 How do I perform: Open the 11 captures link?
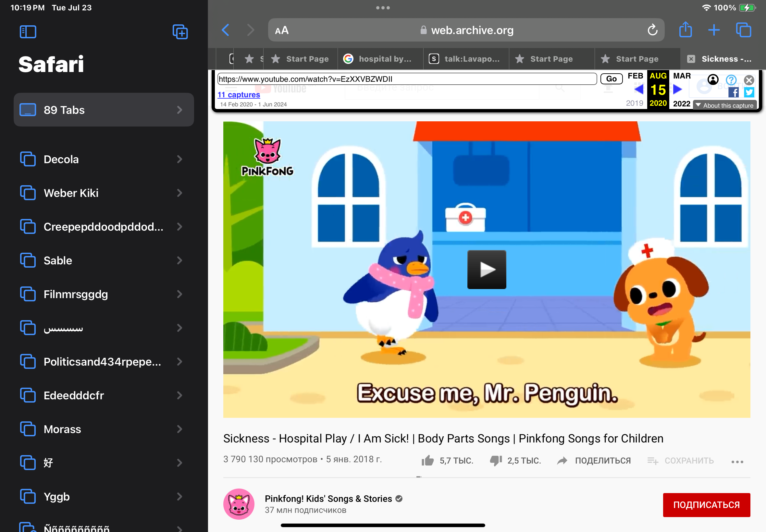click(x=239, y=95)
